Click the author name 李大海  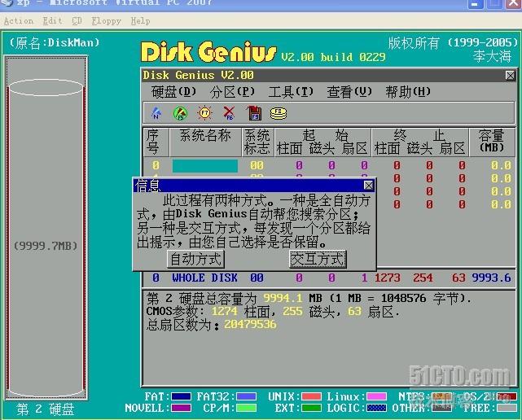[493, 56]
